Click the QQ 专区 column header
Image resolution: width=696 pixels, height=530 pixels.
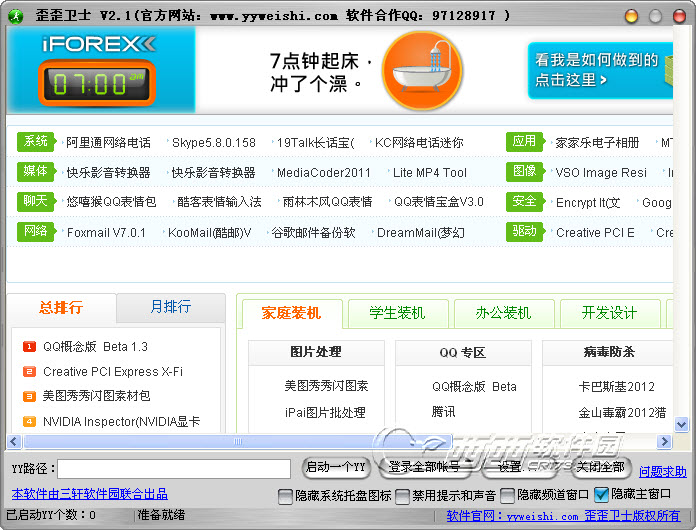coord(463,353)
